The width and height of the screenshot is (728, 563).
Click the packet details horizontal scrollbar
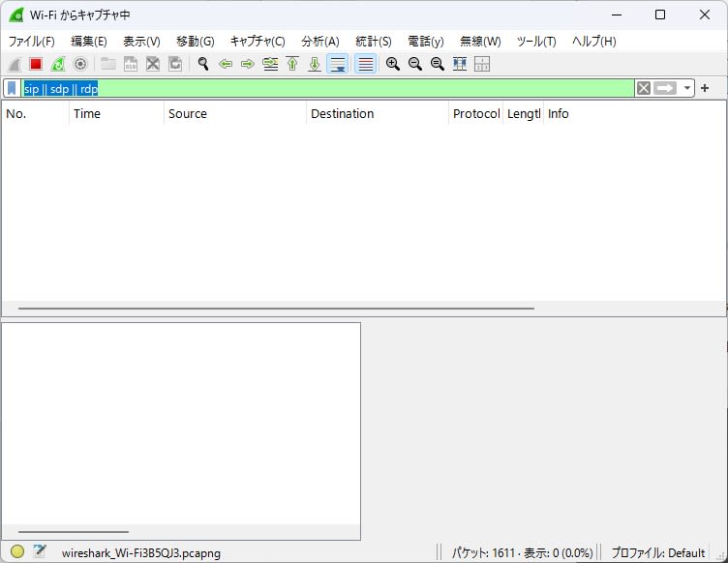[74, 531]
